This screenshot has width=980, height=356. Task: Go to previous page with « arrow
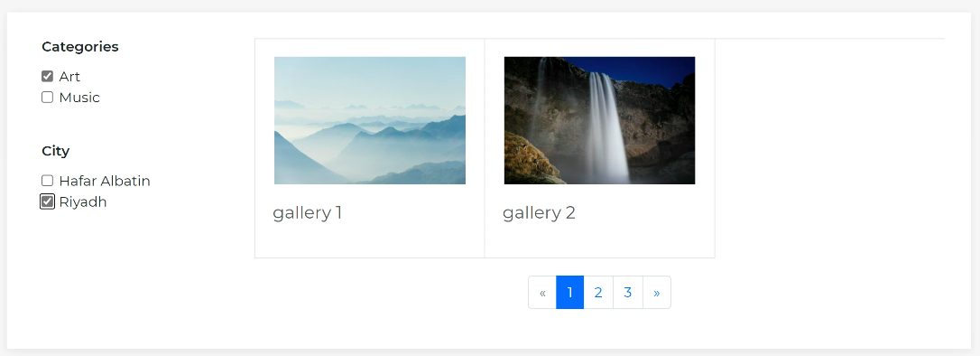[x=542, y=292]
